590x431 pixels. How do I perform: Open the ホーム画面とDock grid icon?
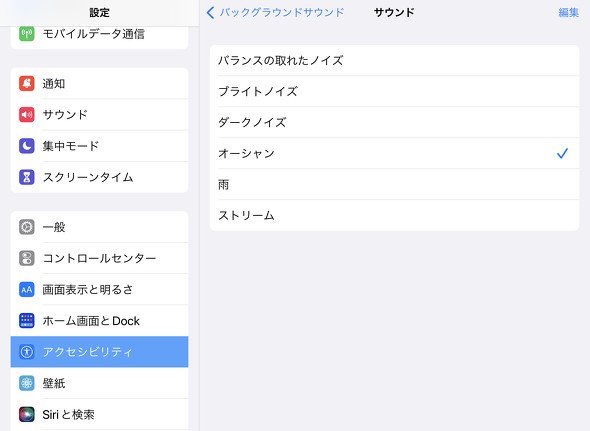pyautogui.click(x=27, y=321)
